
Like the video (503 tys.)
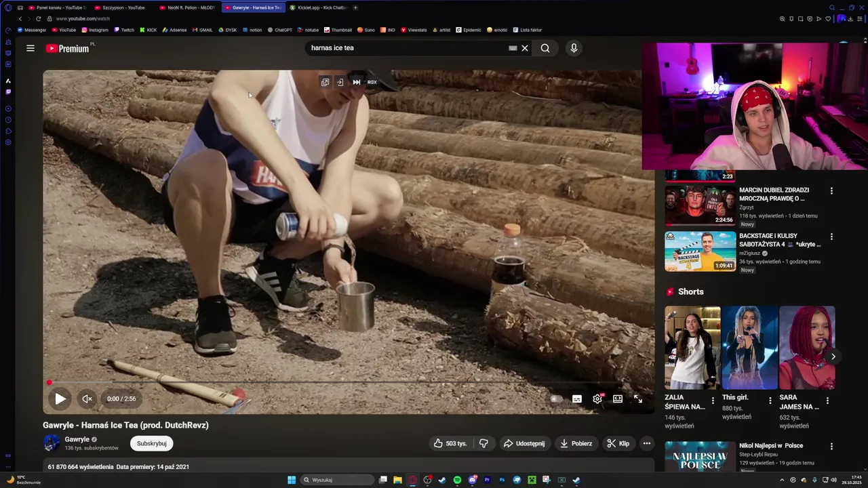tap(452, 443)
